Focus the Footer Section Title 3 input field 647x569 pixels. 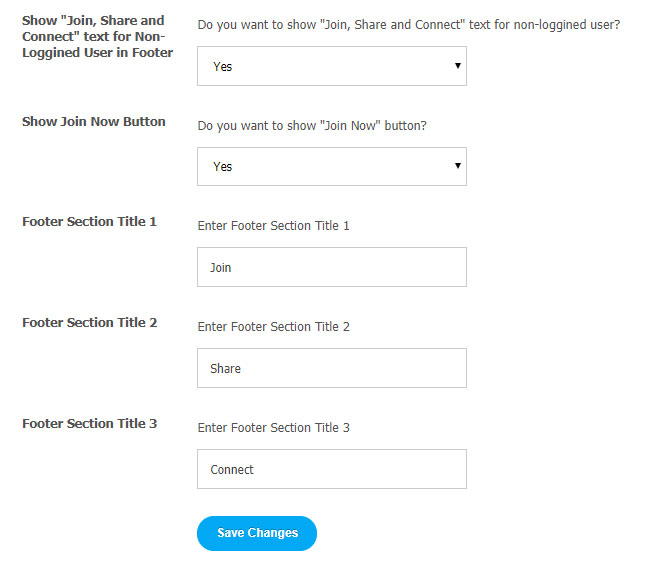pyautogui.click(x=331, y=469)
